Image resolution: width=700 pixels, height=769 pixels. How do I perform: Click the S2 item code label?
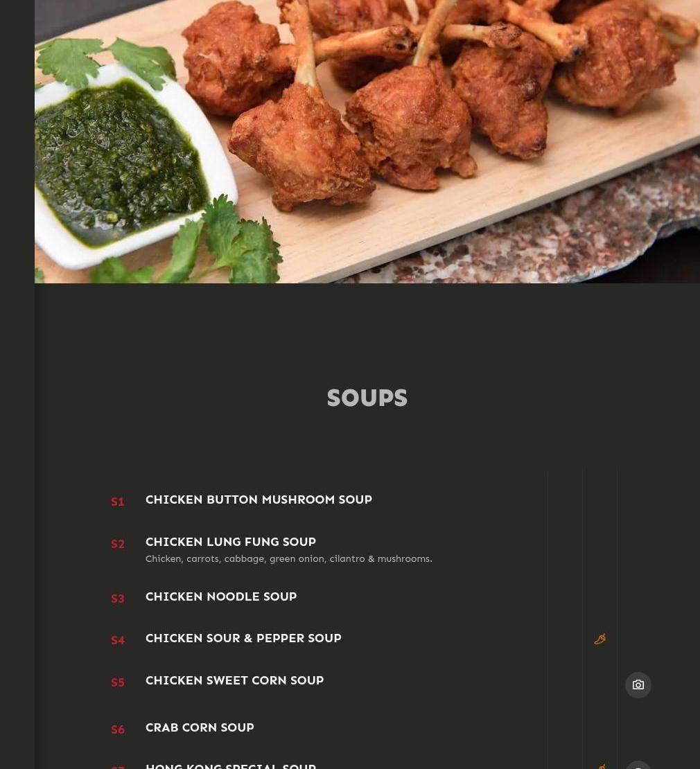[x=117, y=544]
